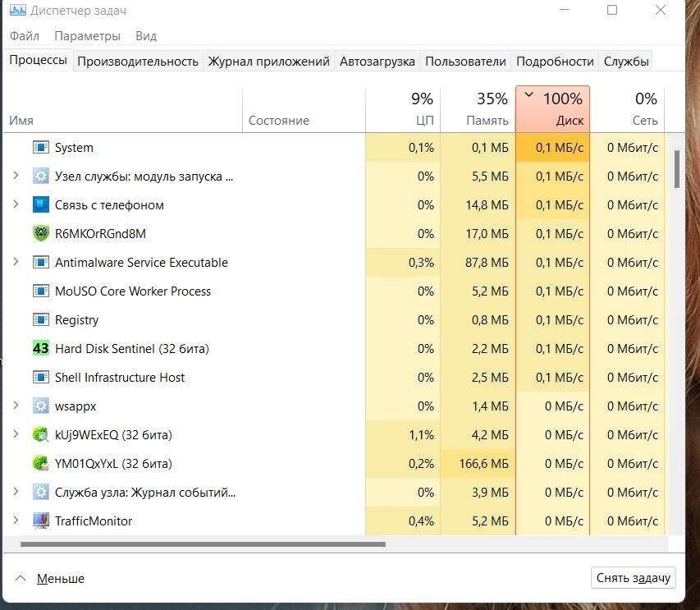
Task: Switch to the Журнал приложений tab
Action: click(x=268, y=62)
